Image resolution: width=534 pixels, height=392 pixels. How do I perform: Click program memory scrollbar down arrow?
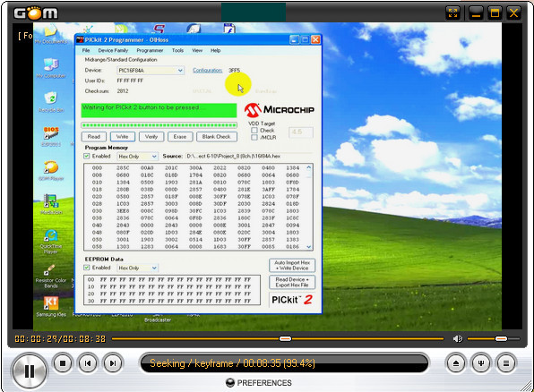tap(309, 247)
